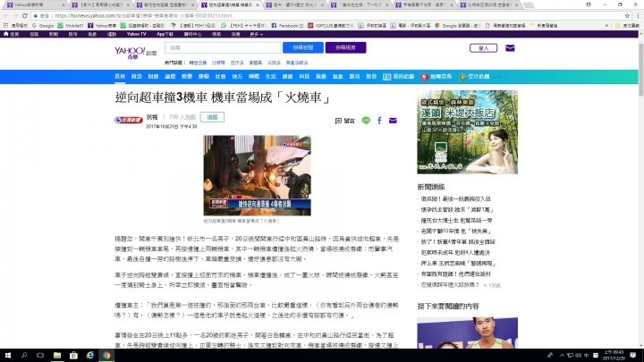Open the Apps grid bookmark icon
Screen dimensions: 644x362
tap(5, 25)
